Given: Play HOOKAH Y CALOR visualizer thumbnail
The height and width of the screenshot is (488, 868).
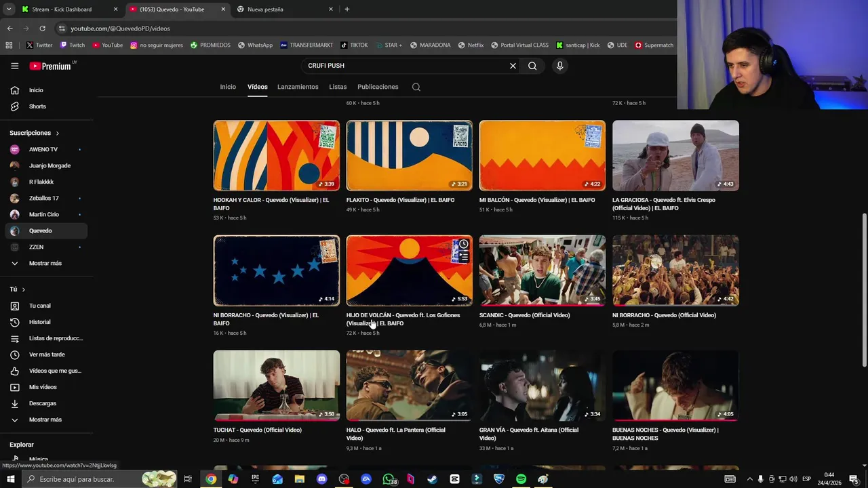Looking at the screenshot, I should tap(277, 156).
